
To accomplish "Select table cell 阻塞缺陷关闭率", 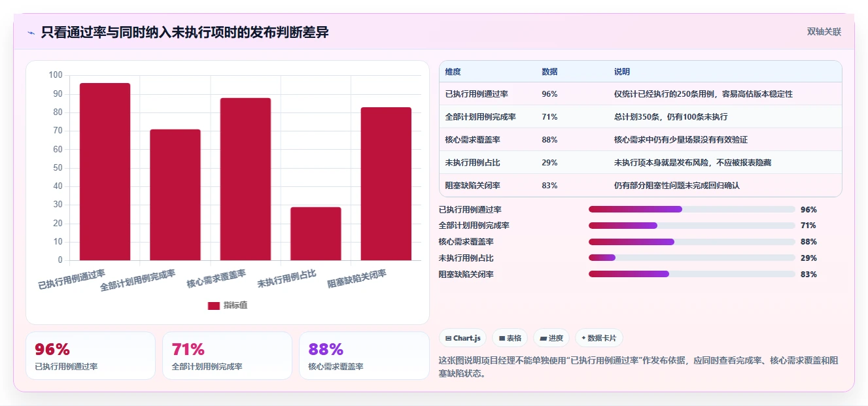I will tap(472, 186).
